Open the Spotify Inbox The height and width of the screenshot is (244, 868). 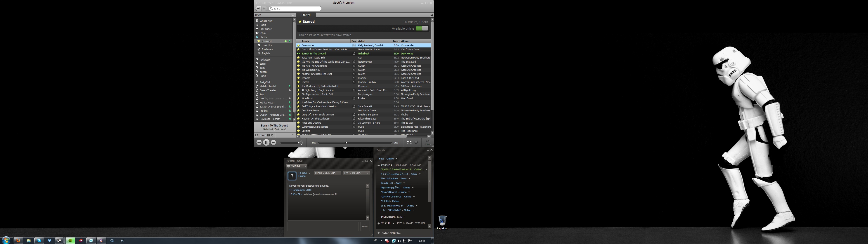click(x=263, y=33)
